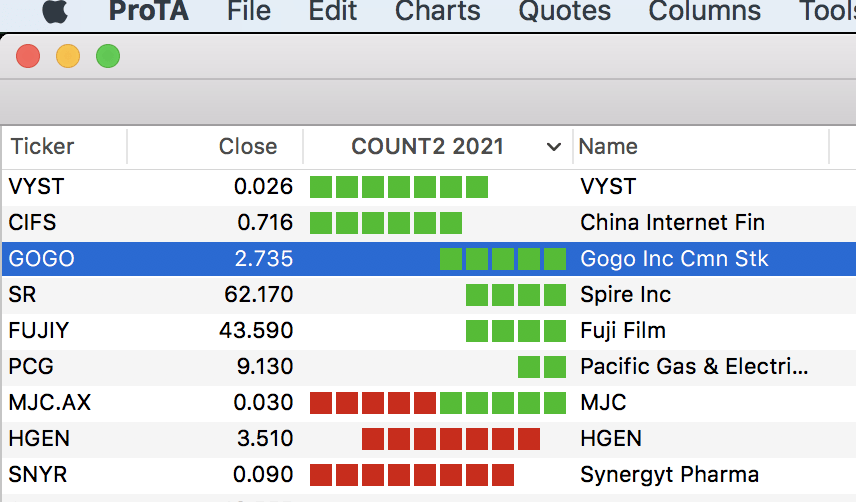Open the Apple menu
This screenshot has width=856, height=502.
(55, 11)
